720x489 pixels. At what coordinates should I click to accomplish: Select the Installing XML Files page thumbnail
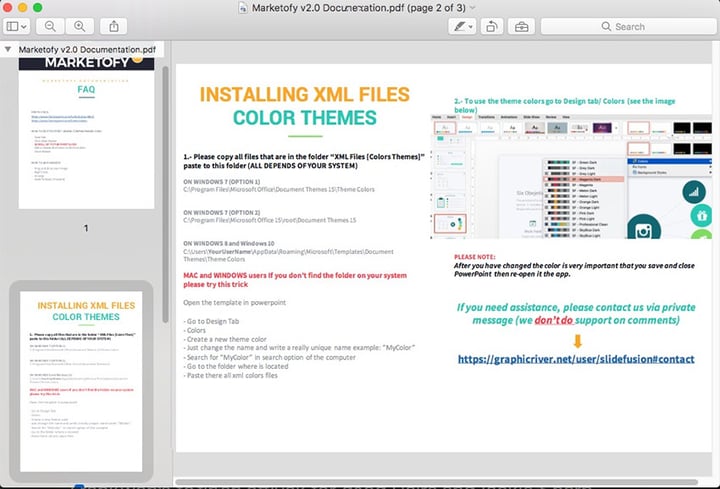coord(81,381)
